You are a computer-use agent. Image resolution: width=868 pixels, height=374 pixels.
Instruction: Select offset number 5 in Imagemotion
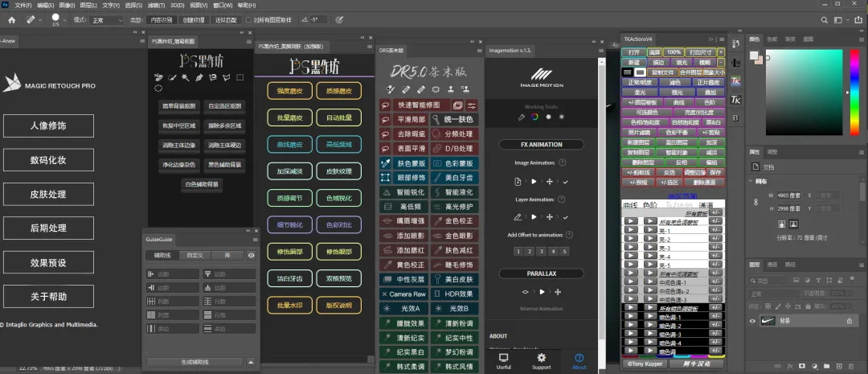pos(564,252)
